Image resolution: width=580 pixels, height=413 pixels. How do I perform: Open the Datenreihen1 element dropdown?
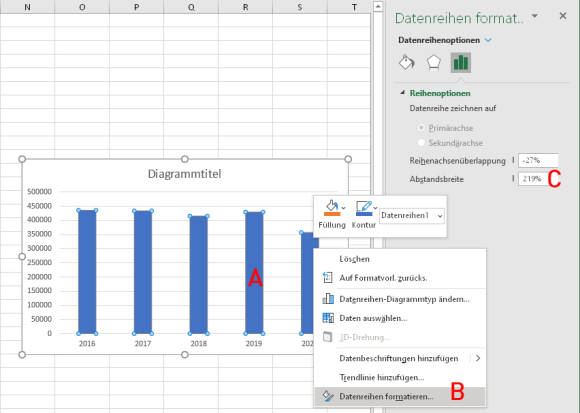411,216
